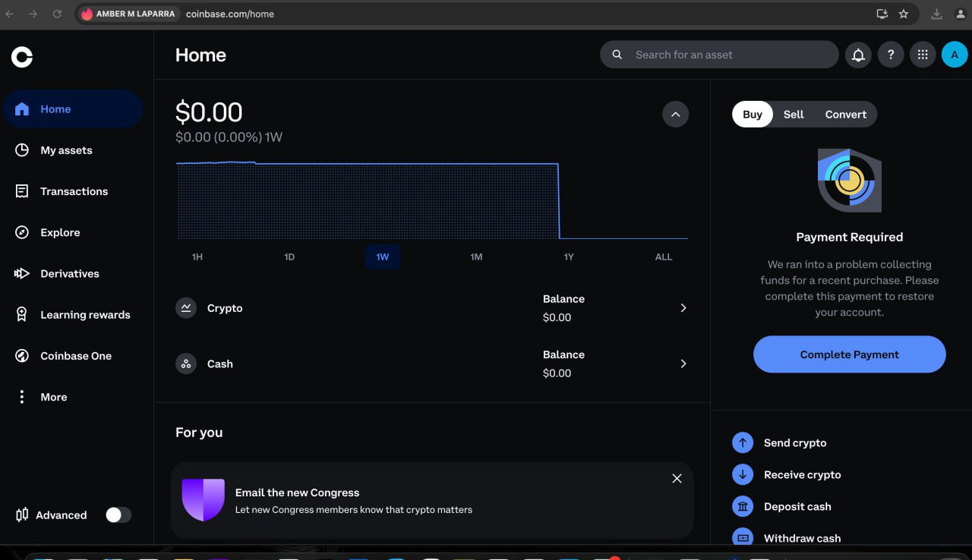Bookmark this page with the star icon
Viewport: 972px width, 560px height.
(x=904, y=14)
